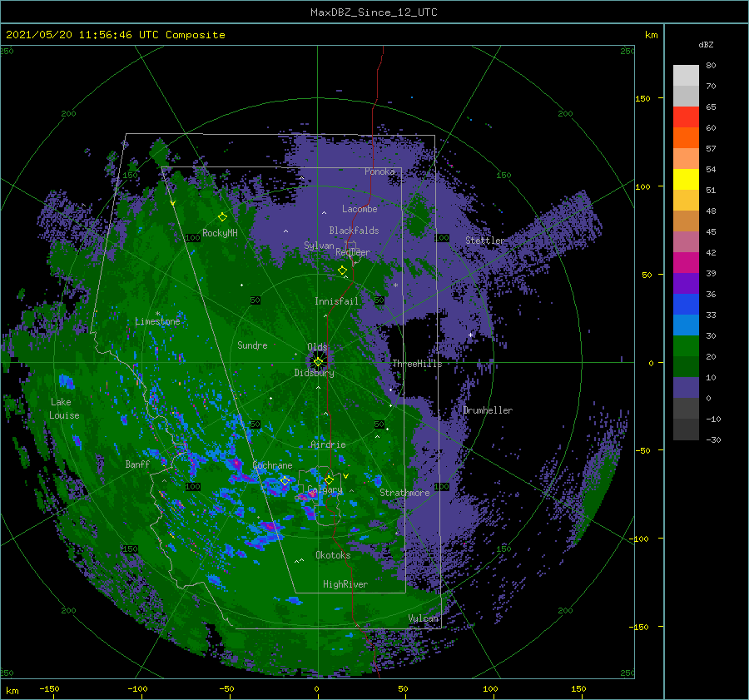This screenshot has width=749, height=700.
Task: Click the 2021/05/20 11:56:46 UTC Composite timestamp
Action: (116, 35)
